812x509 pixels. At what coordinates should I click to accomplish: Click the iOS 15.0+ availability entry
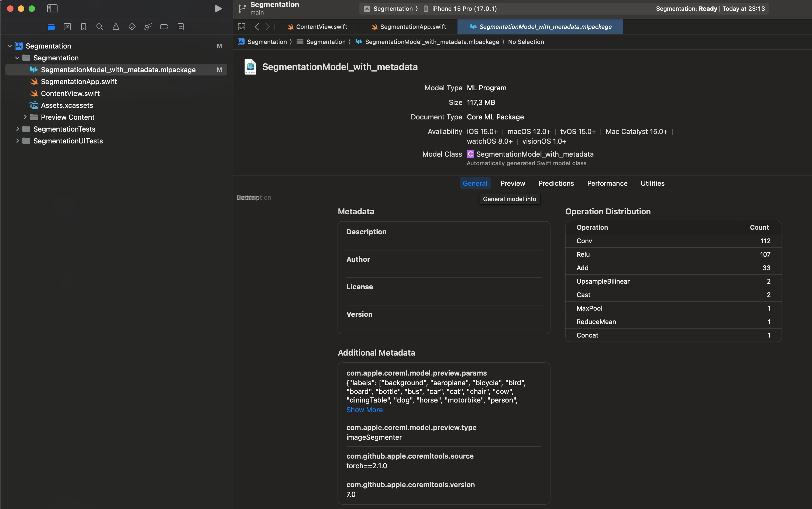tap(482, 132)
